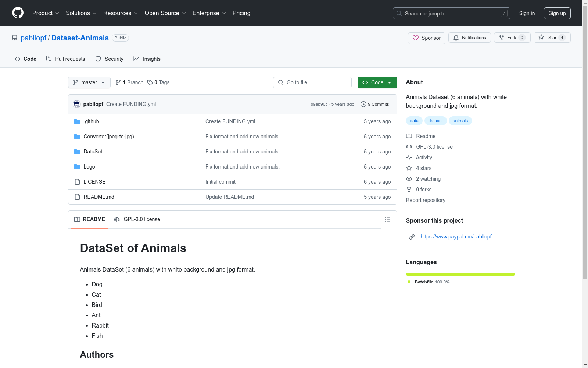Image resolution: width=588 pixels, height=368 pixels.
Task: Click the eye icon beside 2 watching
Action: tap(409, 179)
